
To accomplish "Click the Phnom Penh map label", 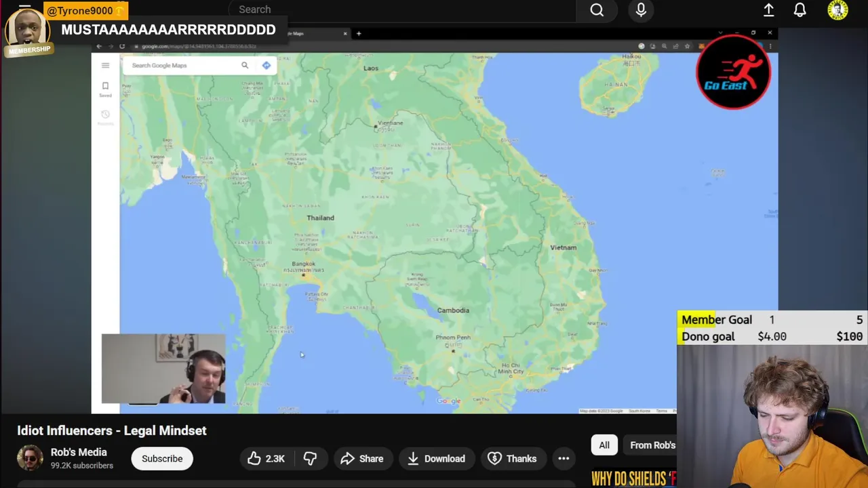I will tap(453, 337).
